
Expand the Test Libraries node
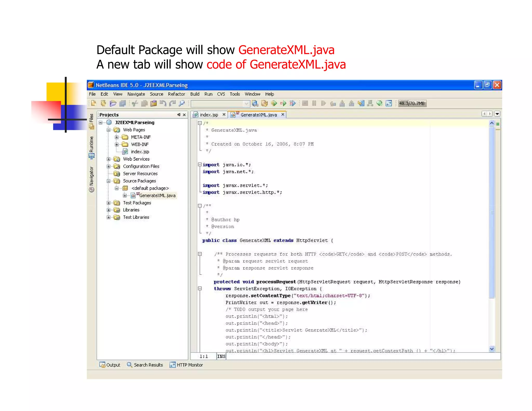[109, 217]
